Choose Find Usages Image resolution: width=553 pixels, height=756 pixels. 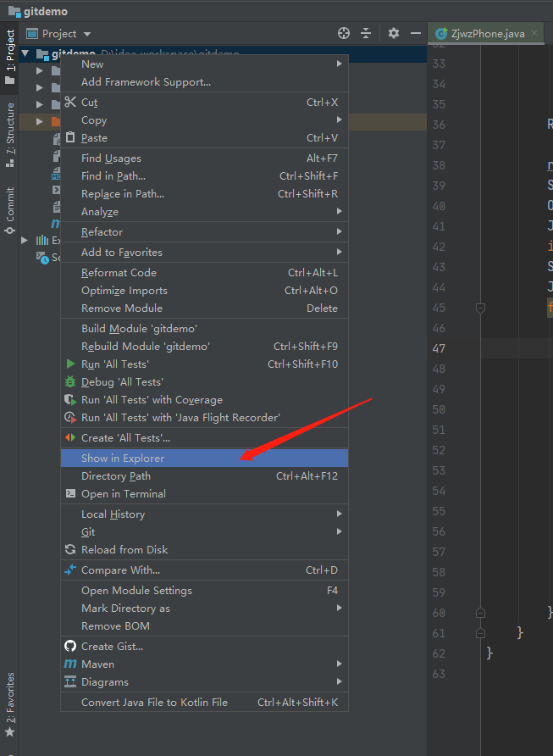pos(204,158)
